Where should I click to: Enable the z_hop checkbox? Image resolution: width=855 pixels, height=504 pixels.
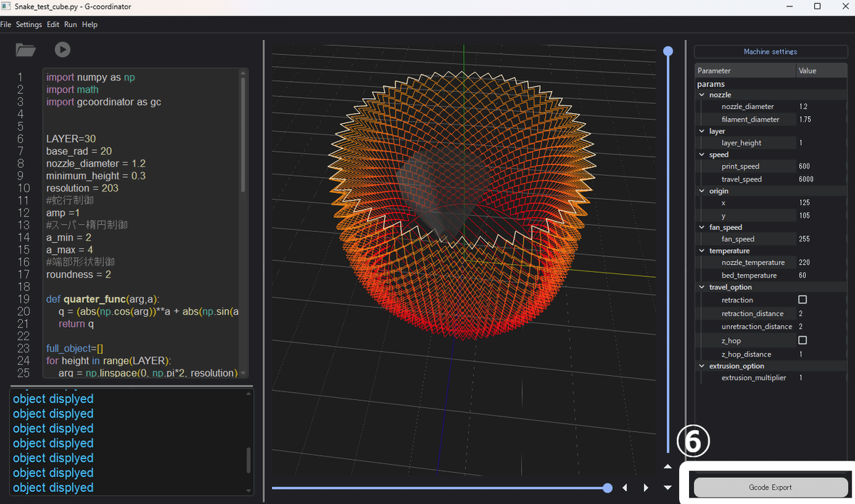(x=802, y=340)
